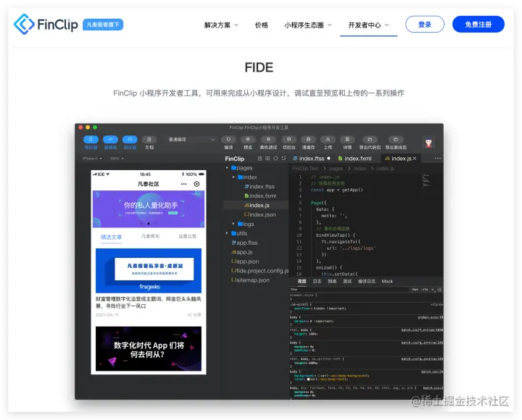The width and height of the screenshot is (522, 420).
Task: Click the simulator capsule close-circle button
Action: (x=196, y=184)
